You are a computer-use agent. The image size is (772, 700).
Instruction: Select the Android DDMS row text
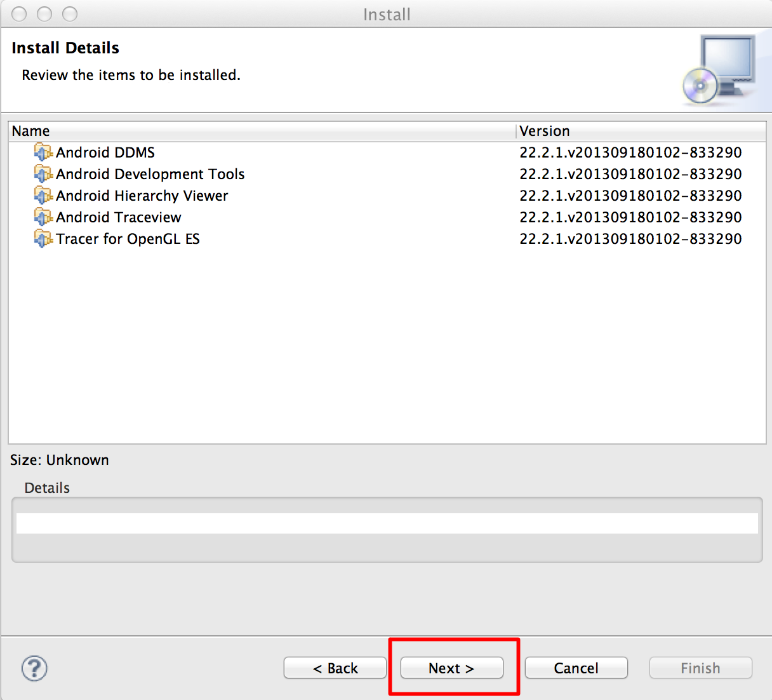click(105, 152)
